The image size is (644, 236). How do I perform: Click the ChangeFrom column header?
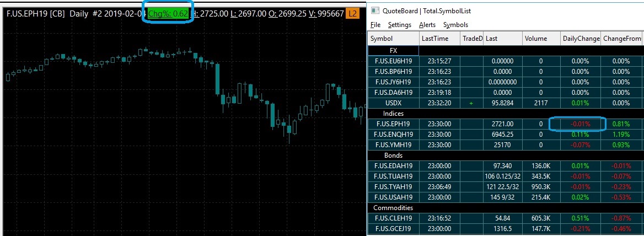coord(621,39)
